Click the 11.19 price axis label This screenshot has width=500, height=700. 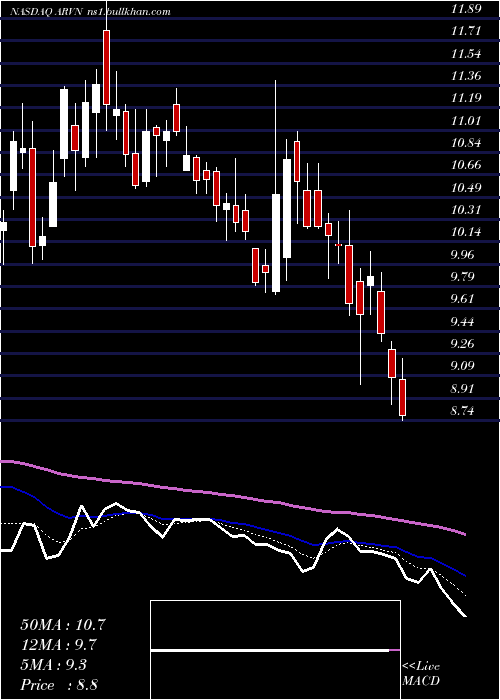pyautogui.click(x=466, y=98)
